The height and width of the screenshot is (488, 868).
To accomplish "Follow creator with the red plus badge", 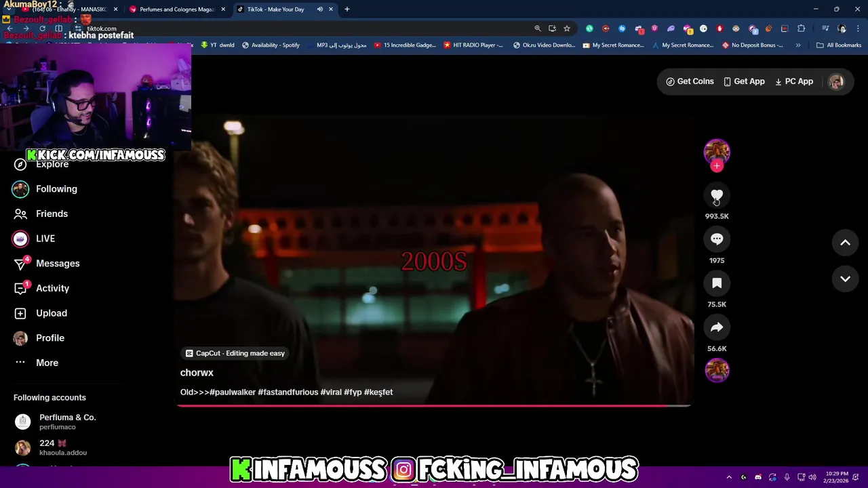I will pos(717,166).
